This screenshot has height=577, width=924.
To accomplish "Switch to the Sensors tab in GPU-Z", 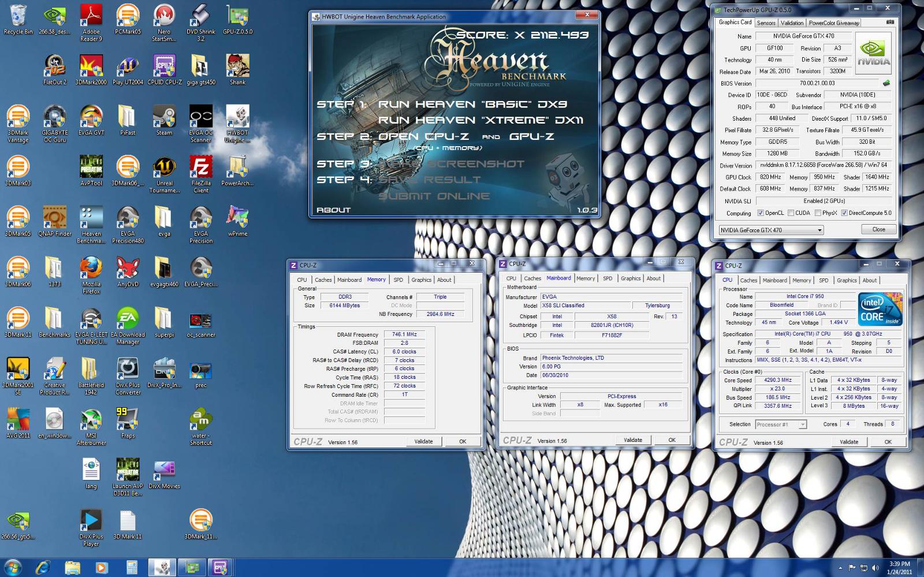I will pyautogui.click(x=766, y=23).
